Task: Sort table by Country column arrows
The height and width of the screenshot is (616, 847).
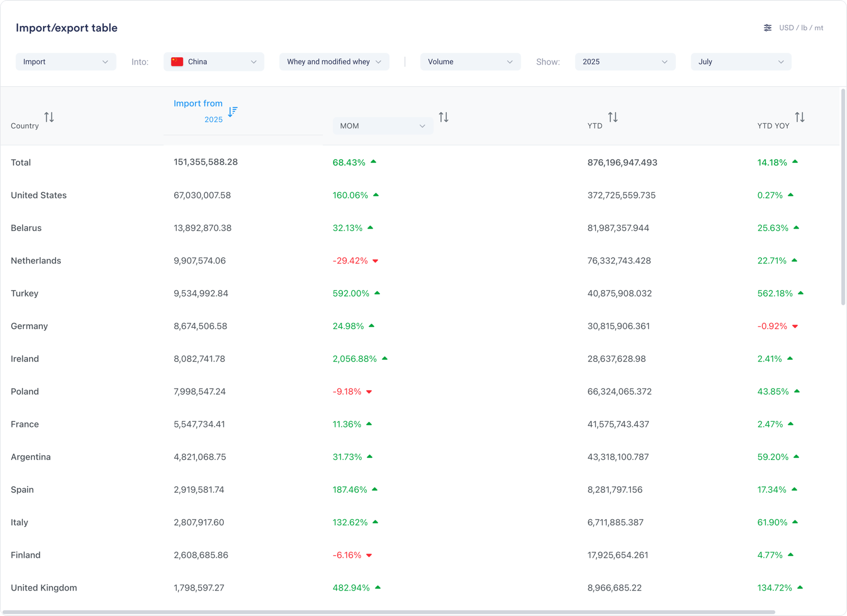Action: (49, 117)
